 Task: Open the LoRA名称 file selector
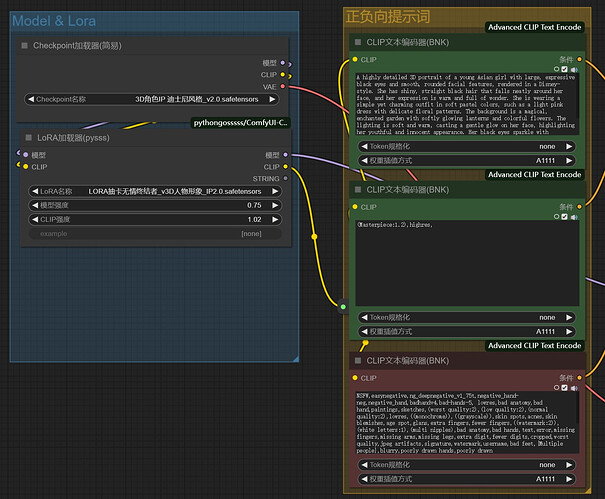(154, 191)
